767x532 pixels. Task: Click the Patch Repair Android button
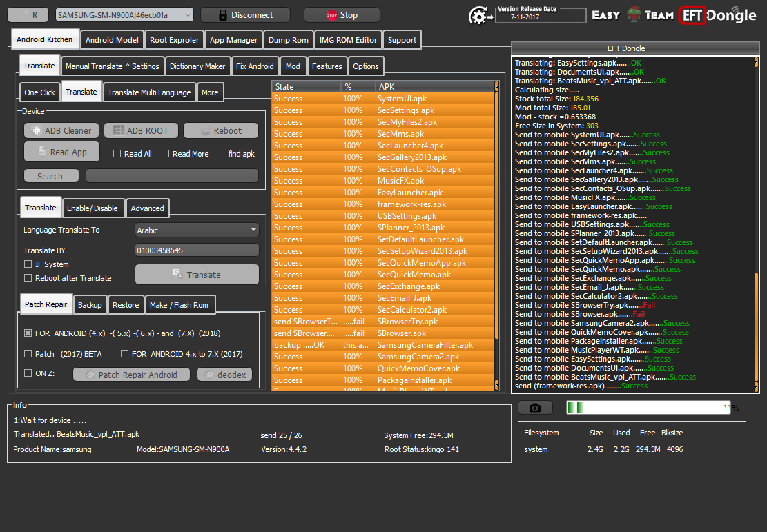point(132,375)
